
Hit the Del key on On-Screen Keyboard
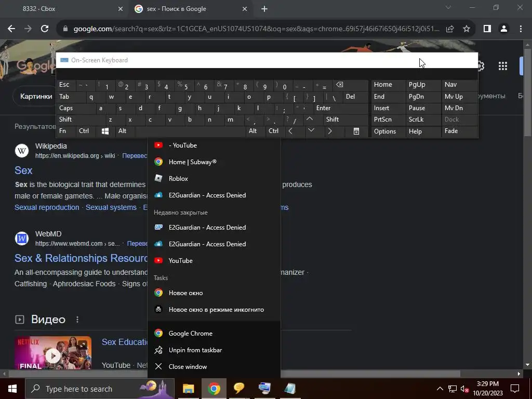tap(356, 97)
